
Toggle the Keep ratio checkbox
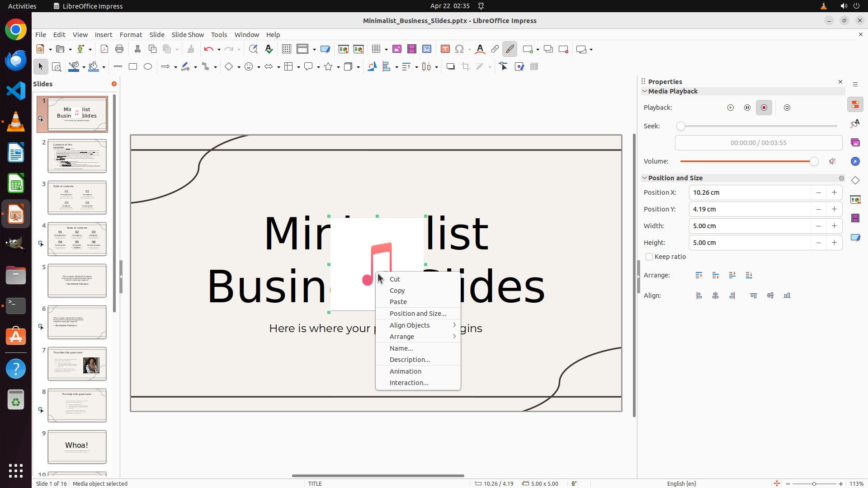[649, 257]
